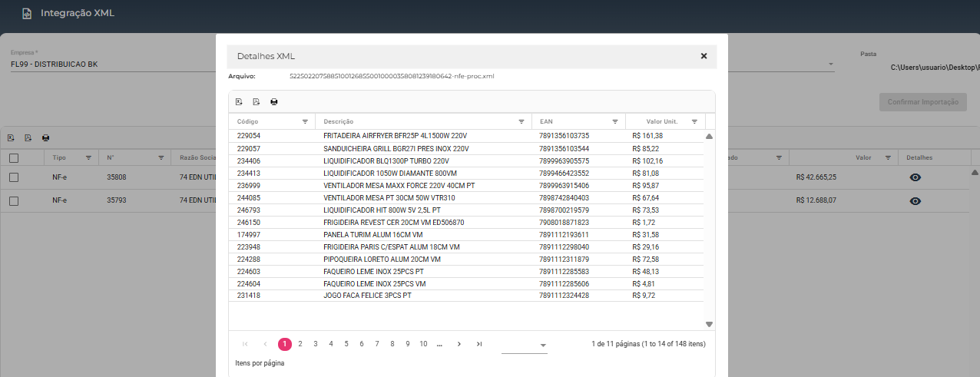The height and width of the screenshot is (377, 980).
Task: Go to page 2 of items
Action: (x=300, y=344)
